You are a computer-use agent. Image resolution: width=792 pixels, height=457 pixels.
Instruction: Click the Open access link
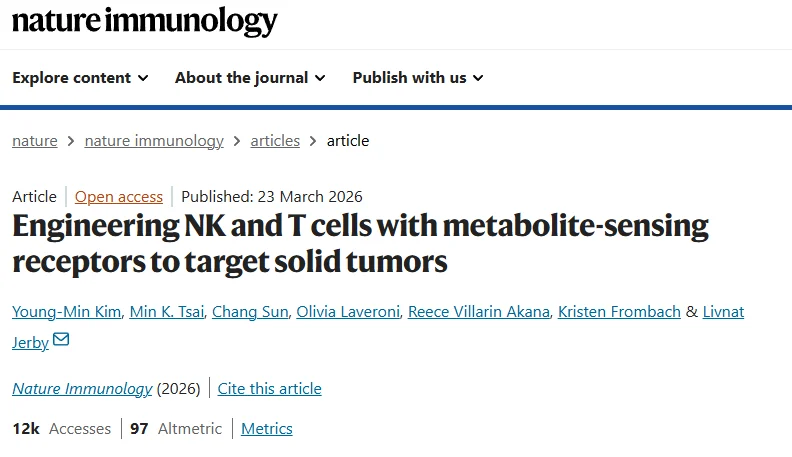pos(119,197)
